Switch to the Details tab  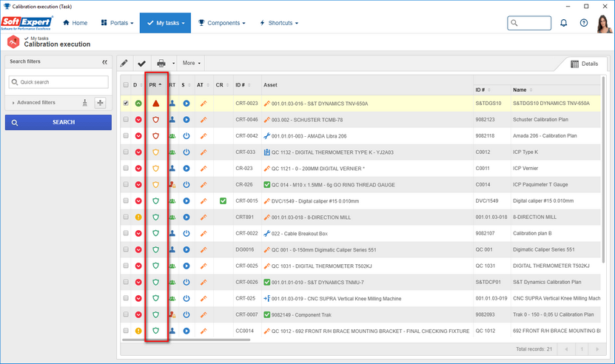[584, 64]
